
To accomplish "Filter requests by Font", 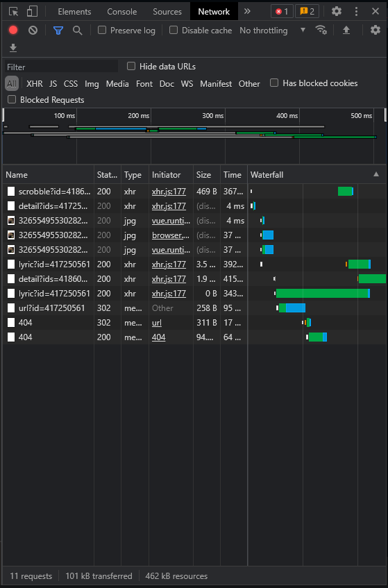I will pyautogui.click(x=144, y=83).
